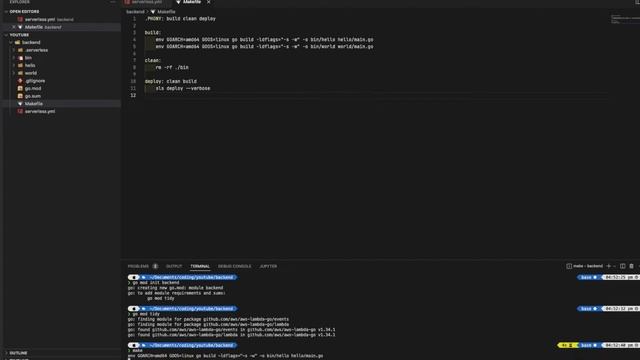This screenshot has width=640, height=360.
Task: Select Makefile in the file tree
Action: click(x=33, y=104)
